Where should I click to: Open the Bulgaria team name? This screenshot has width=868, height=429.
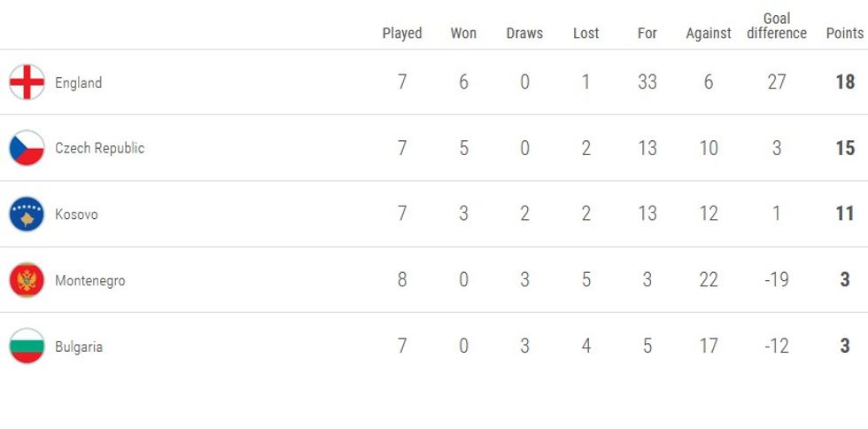coord(79,347)
